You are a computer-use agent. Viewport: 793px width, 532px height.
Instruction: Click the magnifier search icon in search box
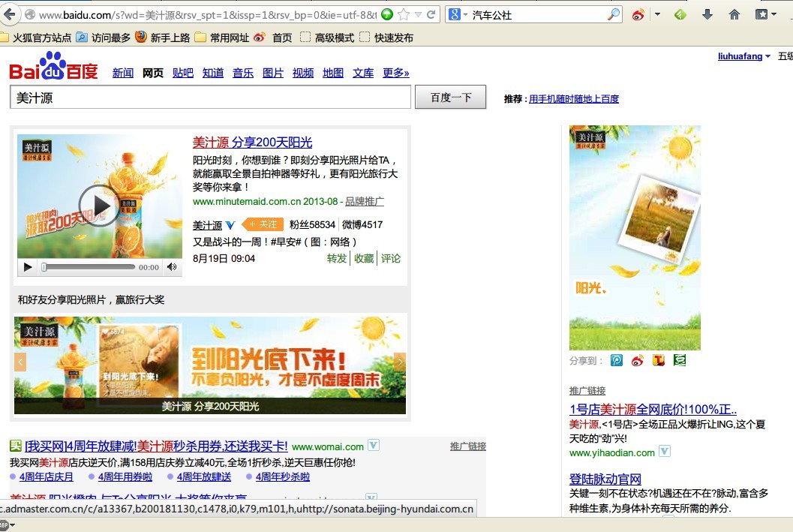point(613,15)
